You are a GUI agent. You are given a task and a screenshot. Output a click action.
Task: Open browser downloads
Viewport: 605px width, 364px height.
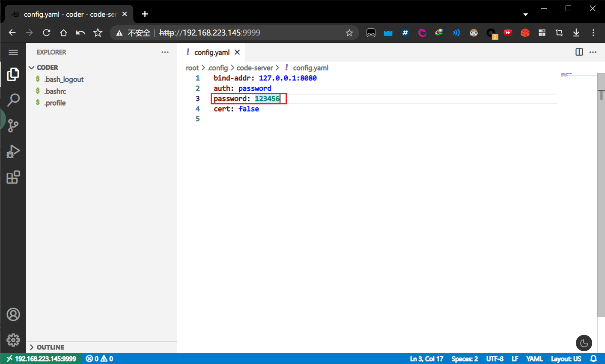coord(576,33)
